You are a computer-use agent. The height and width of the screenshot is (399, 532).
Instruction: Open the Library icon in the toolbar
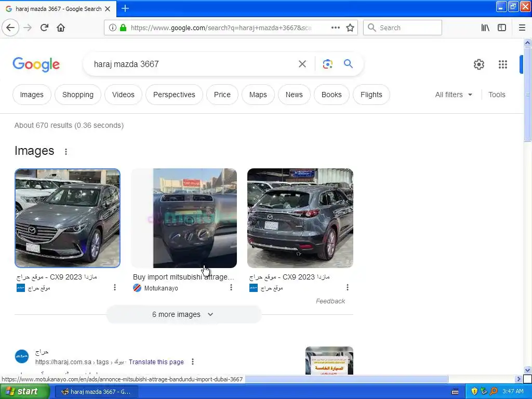485,28
